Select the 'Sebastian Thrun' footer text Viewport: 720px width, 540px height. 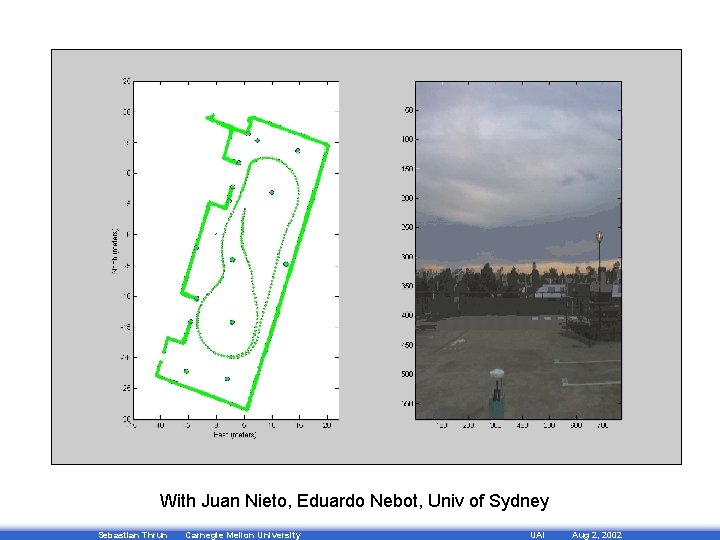click(133, 535)
